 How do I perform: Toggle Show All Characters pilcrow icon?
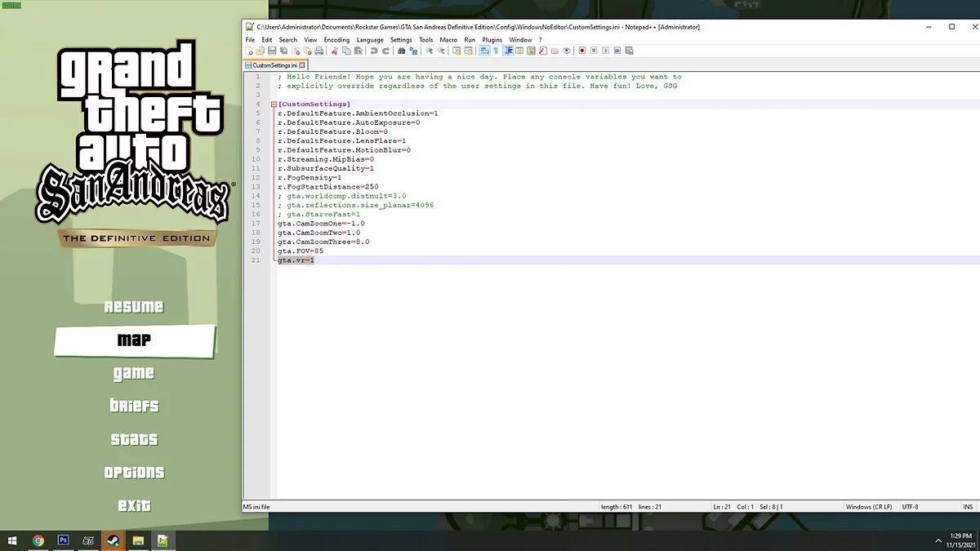click(x=495, y=51)
